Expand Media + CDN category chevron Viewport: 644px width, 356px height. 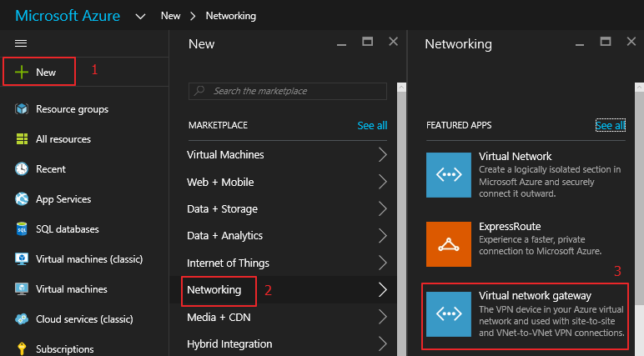click(x=382, y=317)
